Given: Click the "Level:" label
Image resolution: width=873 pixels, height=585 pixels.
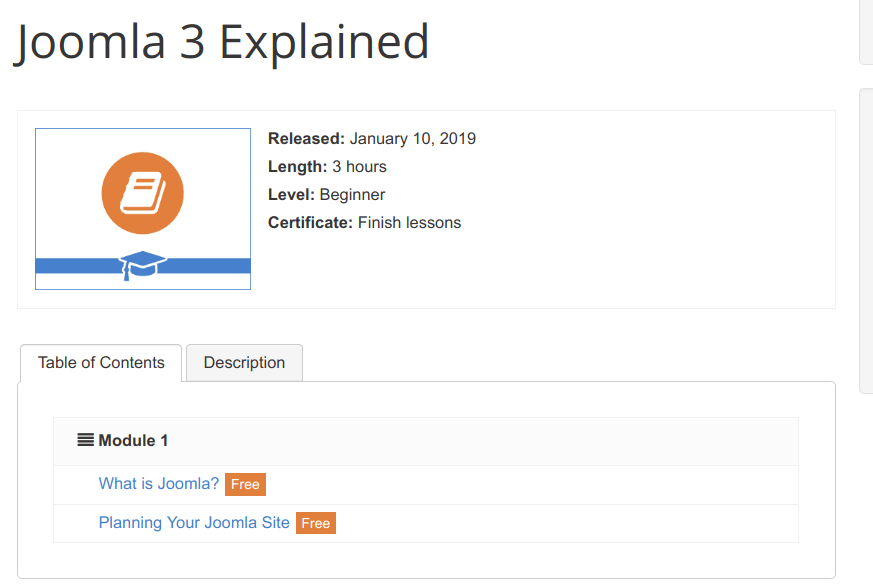Looking at the screenshot, I should point(291,195).
